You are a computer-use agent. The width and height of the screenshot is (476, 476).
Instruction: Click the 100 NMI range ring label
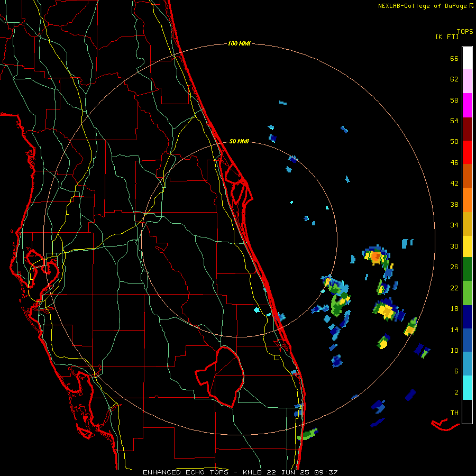click(239, 43)
